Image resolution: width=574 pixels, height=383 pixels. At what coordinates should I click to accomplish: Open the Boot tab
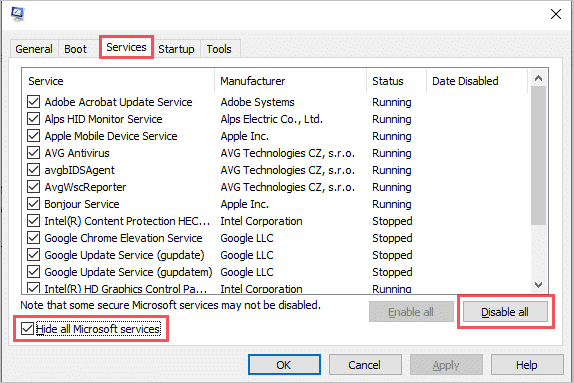[x=75, y=49]
